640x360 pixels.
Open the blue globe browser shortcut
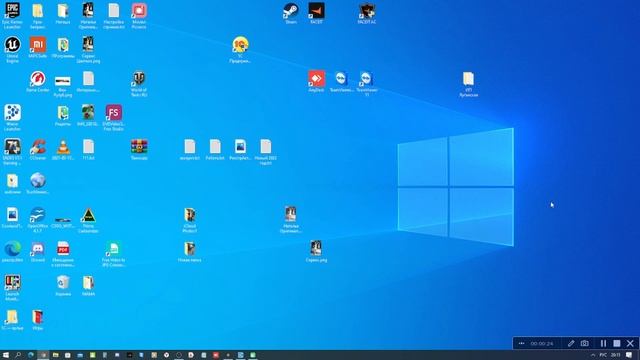pyautogui.click(x=38, y=183)
